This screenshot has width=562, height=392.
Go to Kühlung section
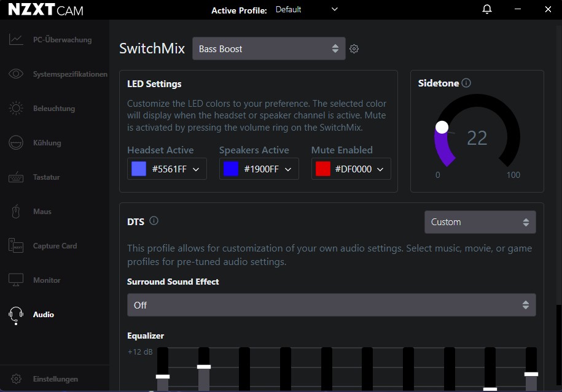click(47, 143)
